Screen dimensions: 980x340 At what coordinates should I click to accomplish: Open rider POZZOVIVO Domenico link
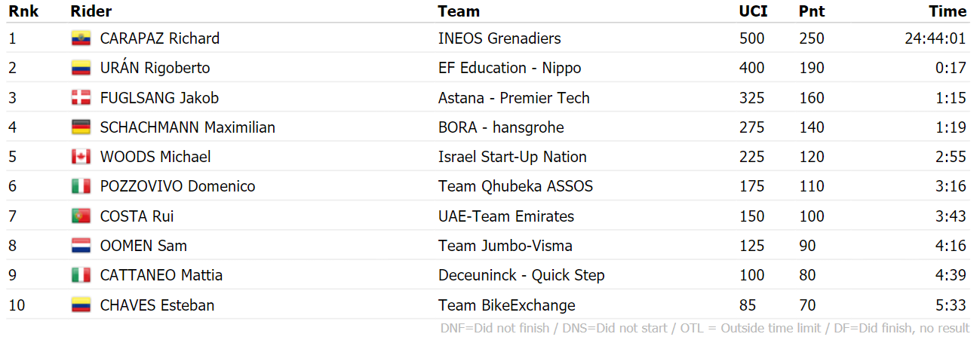tap(178, 186)
